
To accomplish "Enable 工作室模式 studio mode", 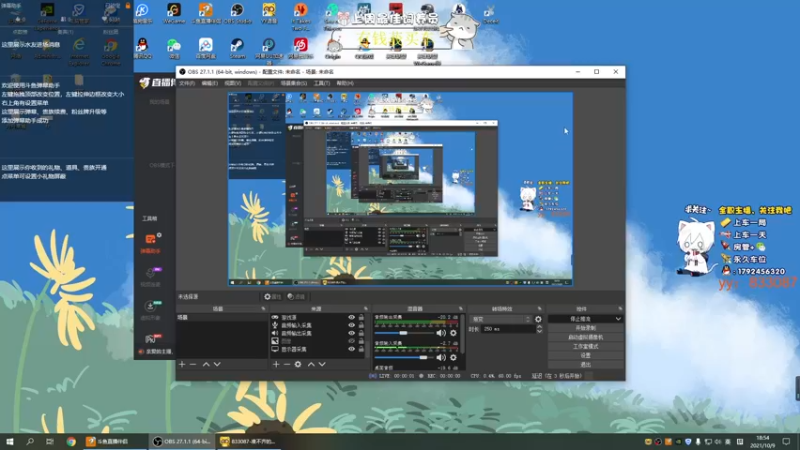I will click(x=586, y=346).
